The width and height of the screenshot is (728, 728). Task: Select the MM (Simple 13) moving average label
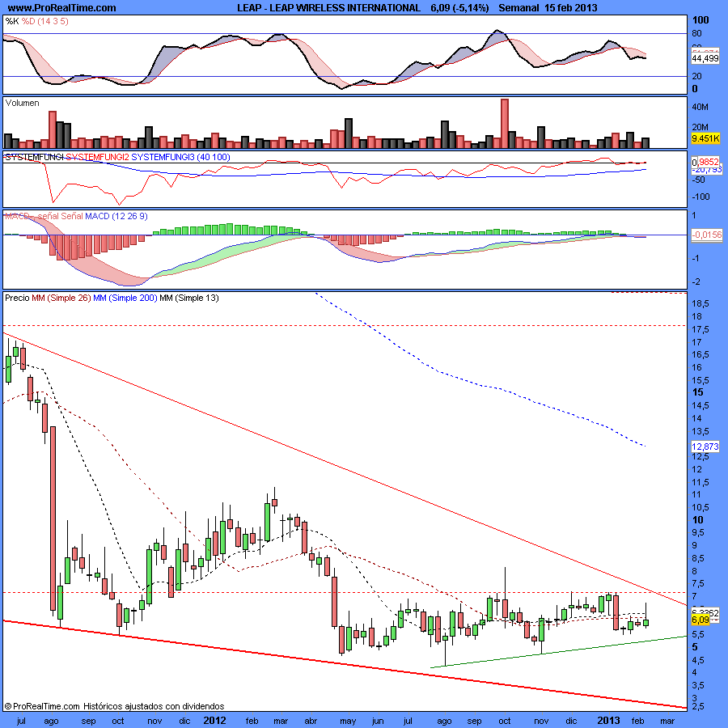click(189, 298)
